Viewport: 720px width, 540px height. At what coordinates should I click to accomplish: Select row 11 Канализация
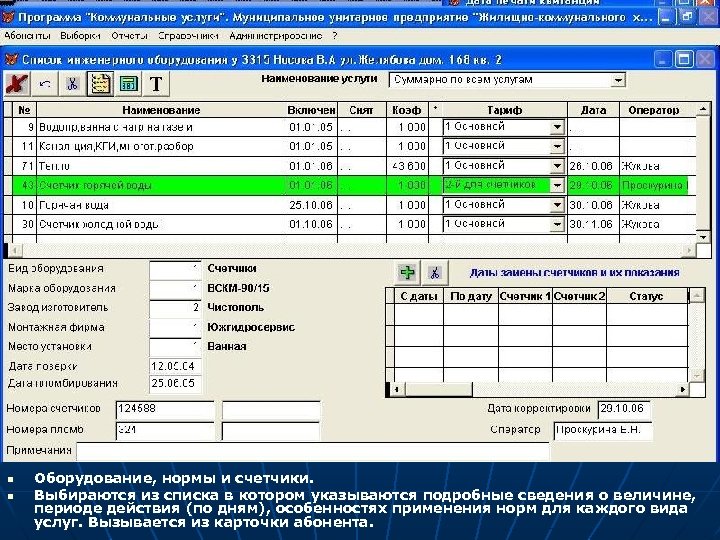tap(350, 146)
